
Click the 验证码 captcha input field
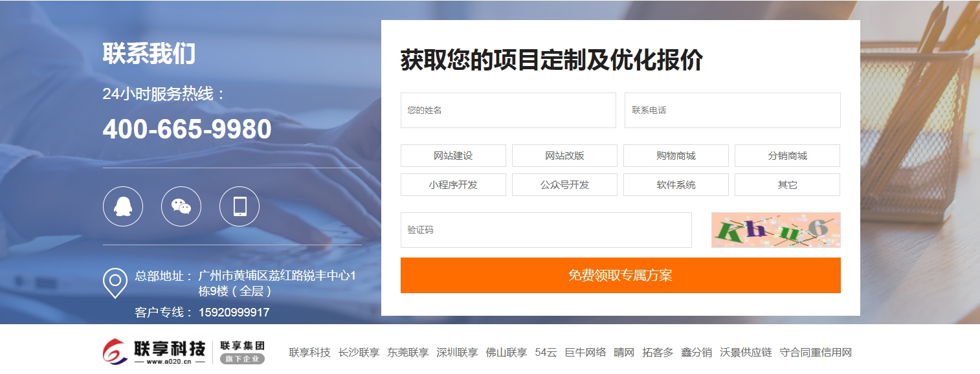click(546, 230)
